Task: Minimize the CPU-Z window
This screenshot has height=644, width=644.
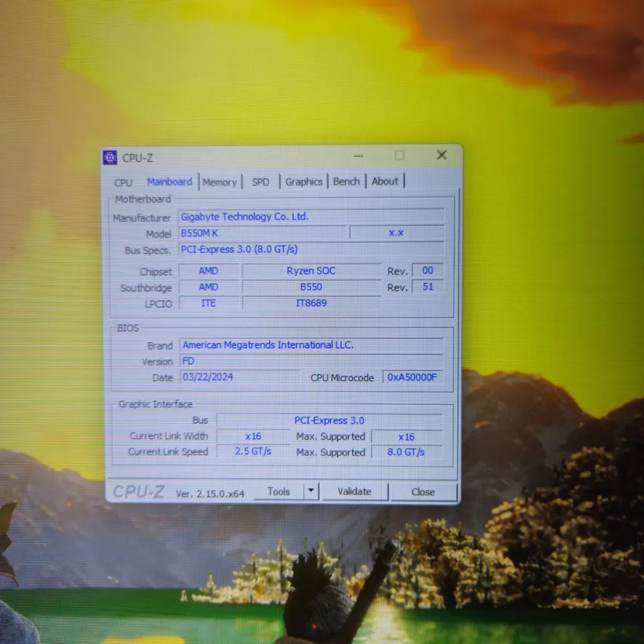Action: tap(359, 156)
